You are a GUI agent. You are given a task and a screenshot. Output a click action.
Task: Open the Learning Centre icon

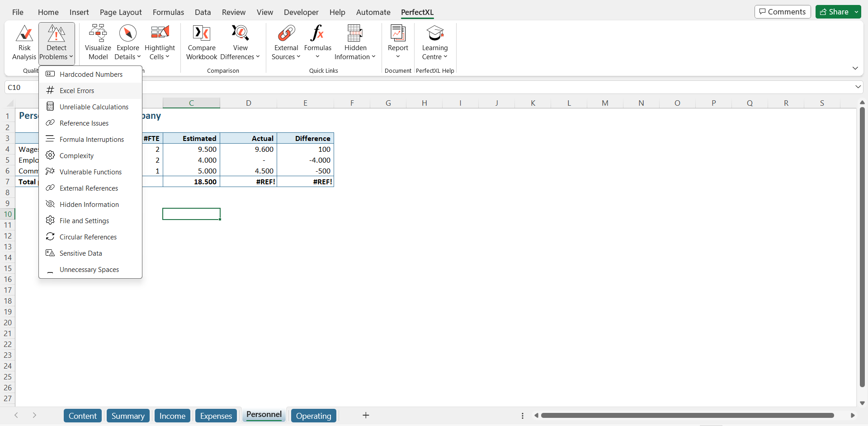[x=435, y=33]
